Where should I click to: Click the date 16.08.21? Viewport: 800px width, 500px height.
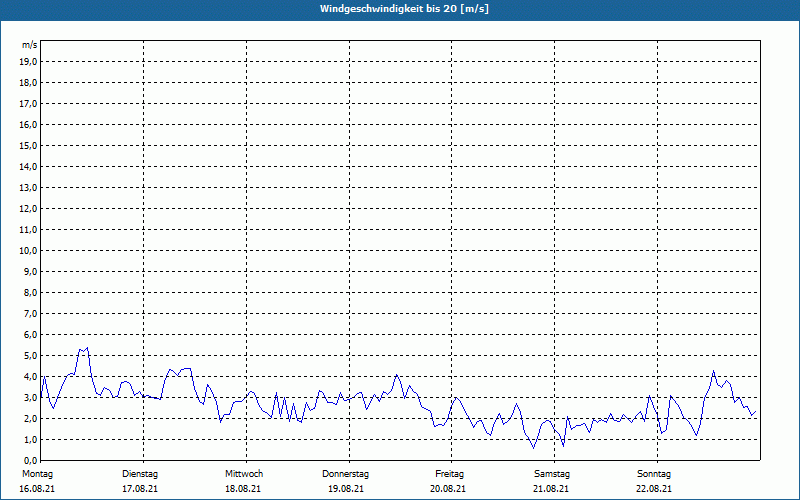point(37,489)
